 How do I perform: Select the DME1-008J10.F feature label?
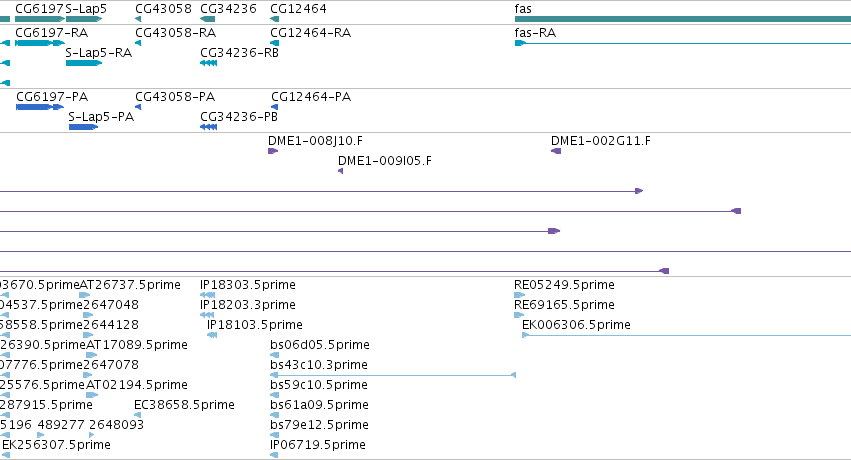point(315,140)
